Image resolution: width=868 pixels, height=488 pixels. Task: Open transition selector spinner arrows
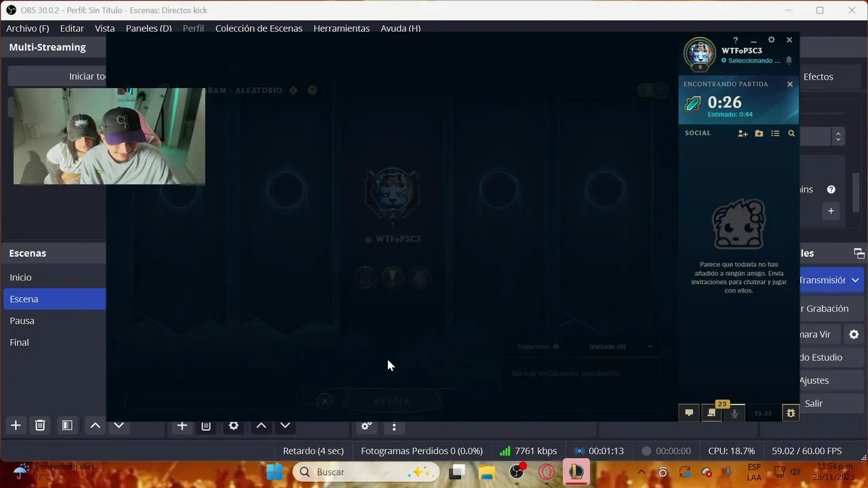pyautogui.click(x=838, y=136)
